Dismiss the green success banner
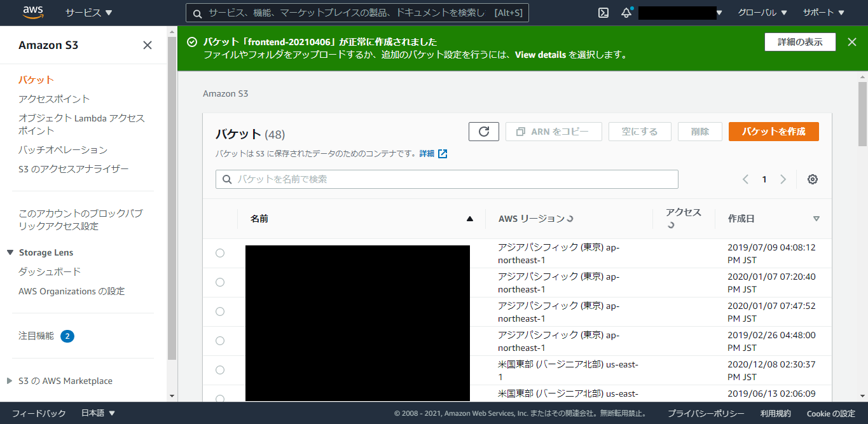The image size is (868, 424). click(x=852, y=42)
